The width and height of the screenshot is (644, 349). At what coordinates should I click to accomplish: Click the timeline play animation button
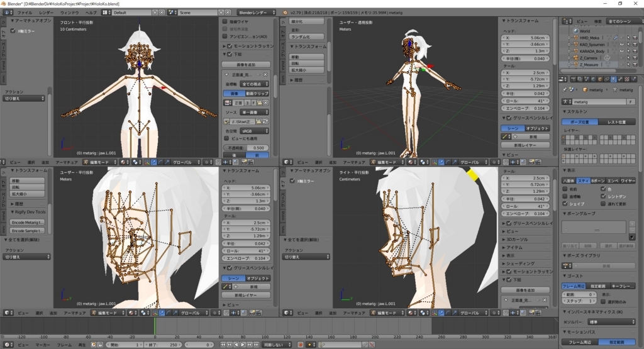point(243,345)
